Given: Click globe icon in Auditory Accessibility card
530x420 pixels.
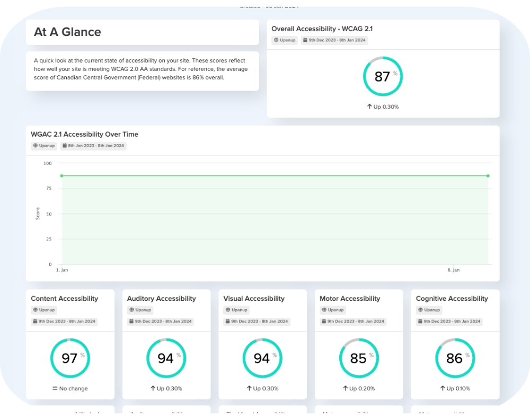Looking at the screenshot, I should pyautogui.click(x=131, y=310).
